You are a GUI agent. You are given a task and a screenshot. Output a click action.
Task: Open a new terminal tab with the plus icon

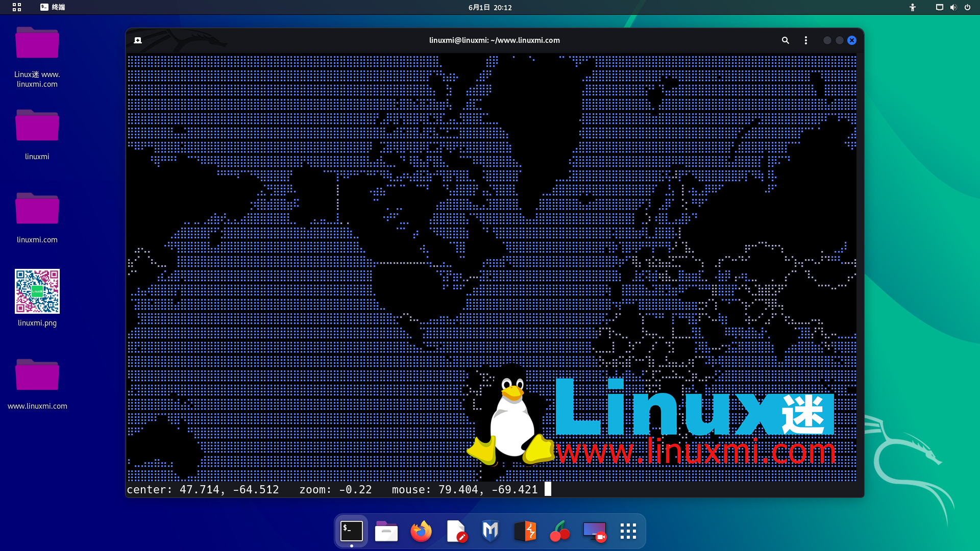coord(138,40)
